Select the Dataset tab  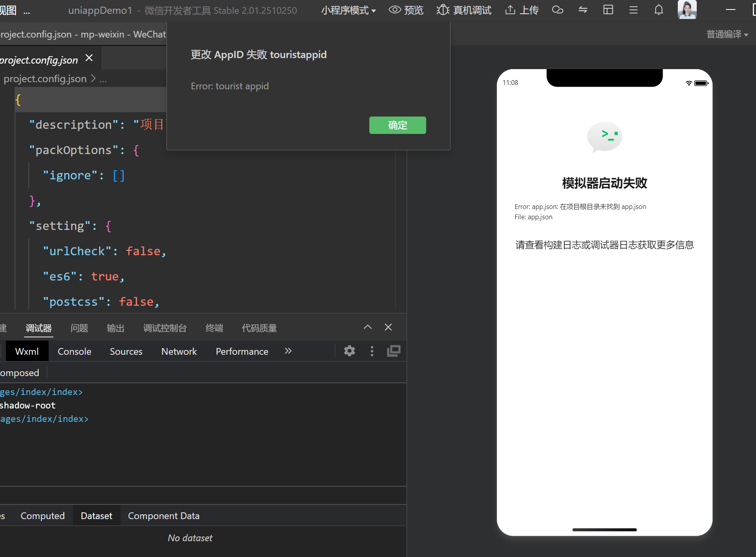(96, 516)
